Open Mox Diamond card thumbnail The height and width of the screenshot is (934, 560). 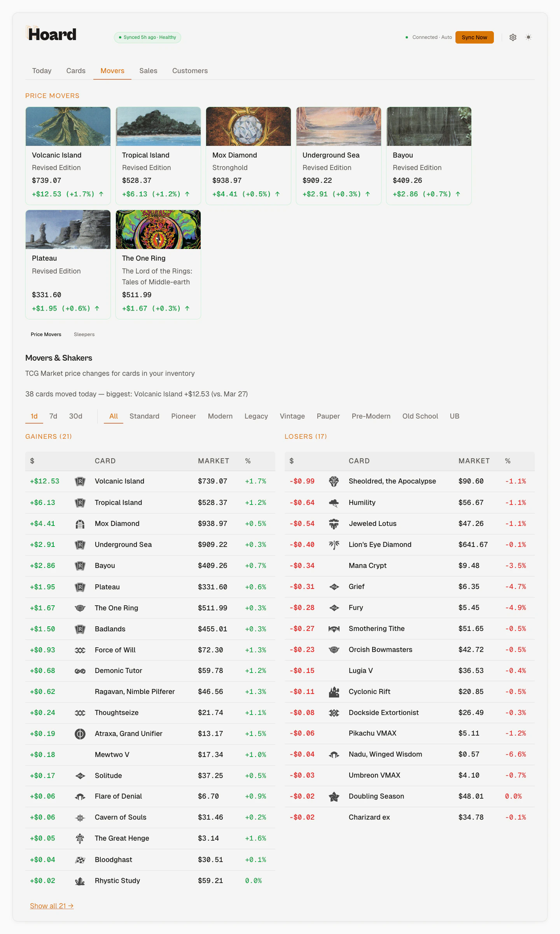point(248,126)
